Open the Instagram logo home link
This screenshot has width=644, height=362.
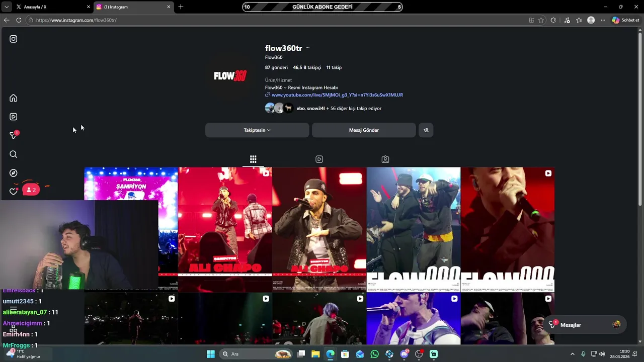[14, 39]
